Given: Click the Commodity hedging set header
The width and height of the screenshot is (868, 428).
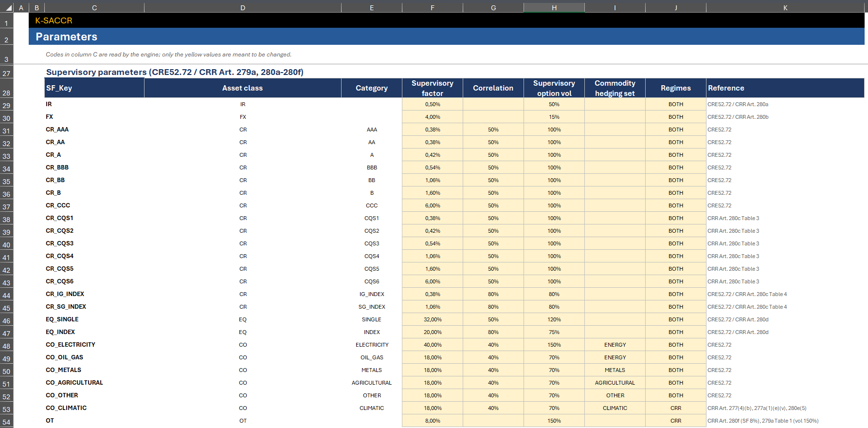Looking at the screenshot, I should pyautogui.click(x=615, y=88).
